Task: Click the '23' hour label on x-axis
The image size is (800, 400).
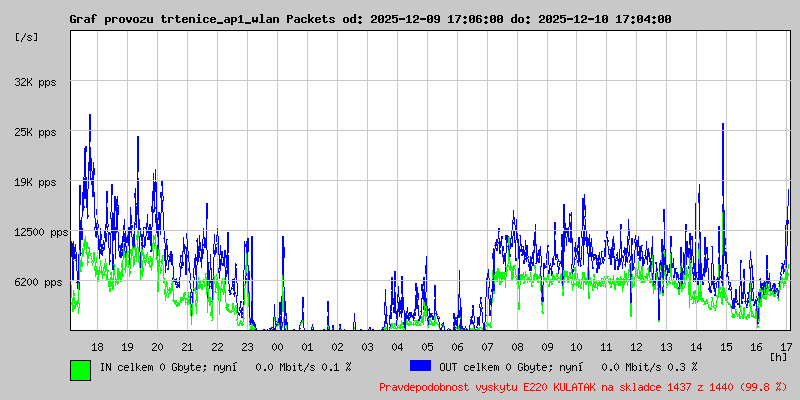Action: [x=247, y=347]
